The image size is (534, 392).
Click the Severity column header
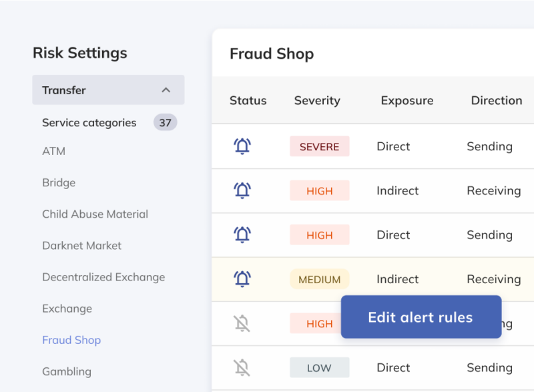pos(317,100)
